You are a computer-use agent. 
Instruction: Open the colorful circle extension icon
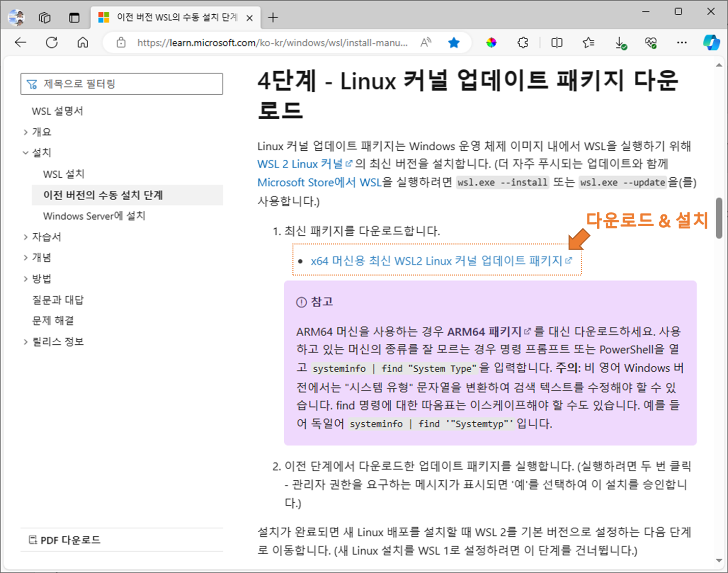(x=491, y=43)
